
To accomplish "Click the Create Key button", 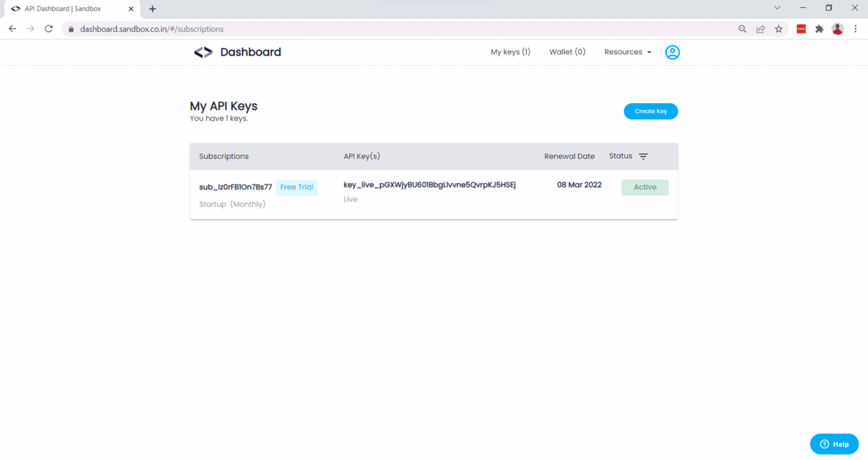I will tap(651, 111).
